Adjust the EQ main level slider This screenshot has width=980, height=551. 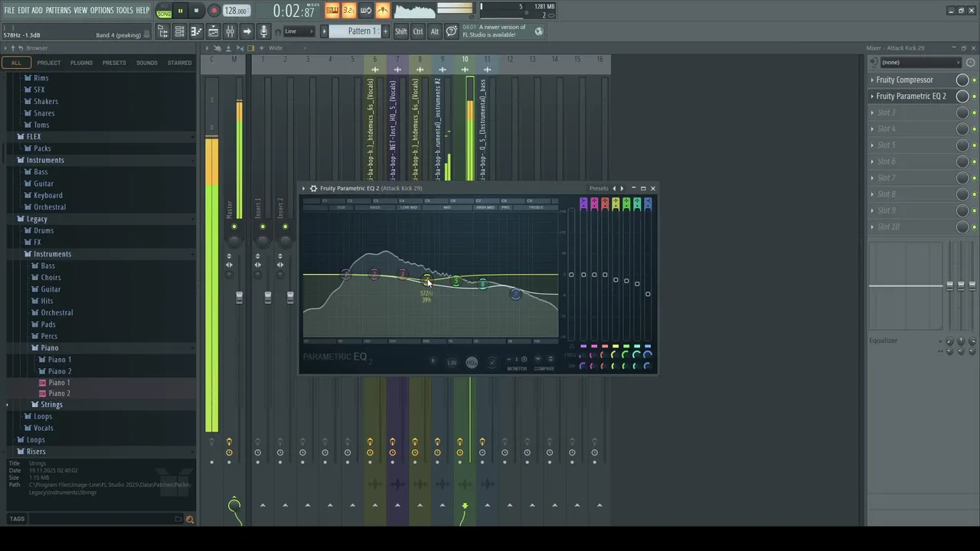coord(571,275)
